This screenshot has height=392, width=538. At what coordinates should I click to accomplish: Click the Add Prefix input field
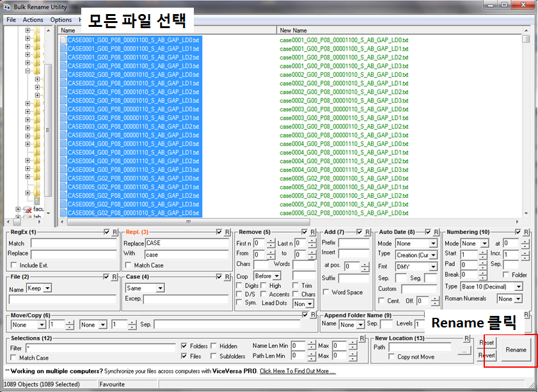pyautogui.click(x=354, y=243)
